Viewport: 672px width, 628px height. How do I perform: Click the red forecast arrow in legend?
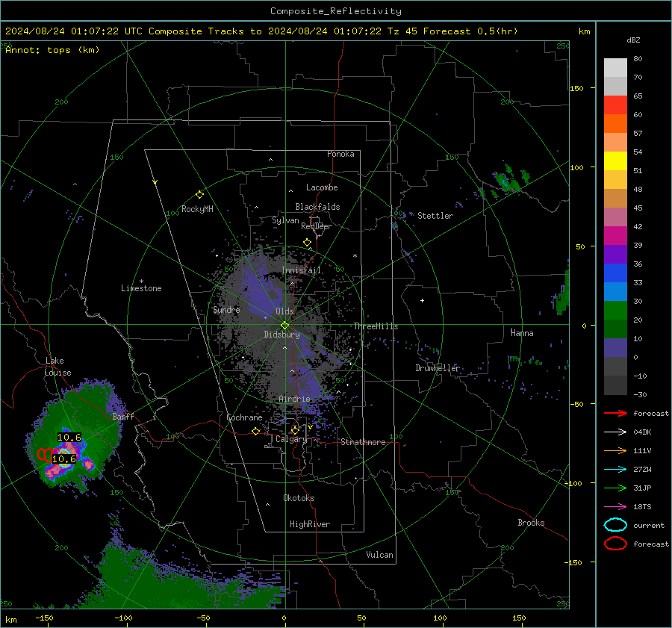(x=615, y=413)
